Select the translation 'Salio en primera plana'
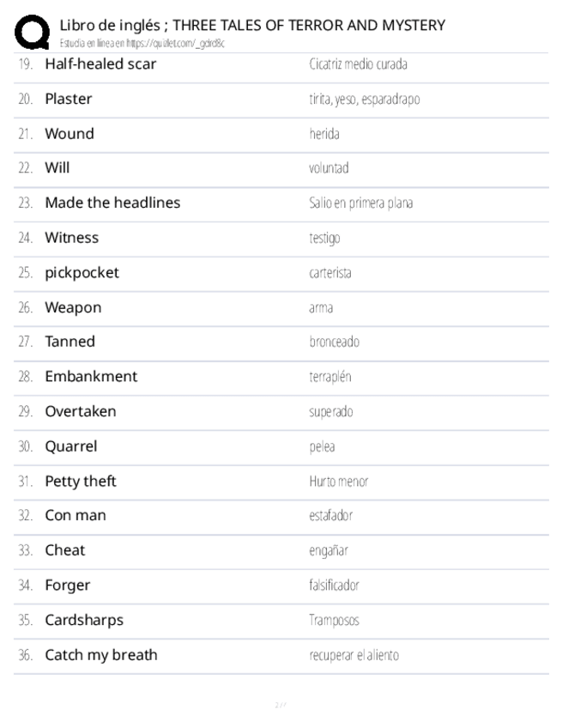 361,203
